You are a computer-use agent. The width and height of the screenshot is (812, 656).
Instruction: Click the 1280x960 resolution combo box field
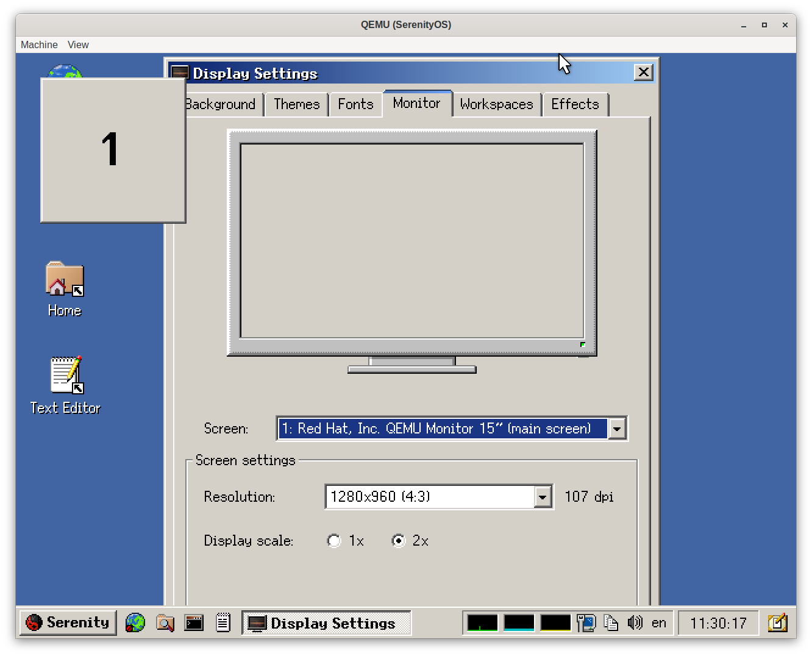(x=430, y=497)
